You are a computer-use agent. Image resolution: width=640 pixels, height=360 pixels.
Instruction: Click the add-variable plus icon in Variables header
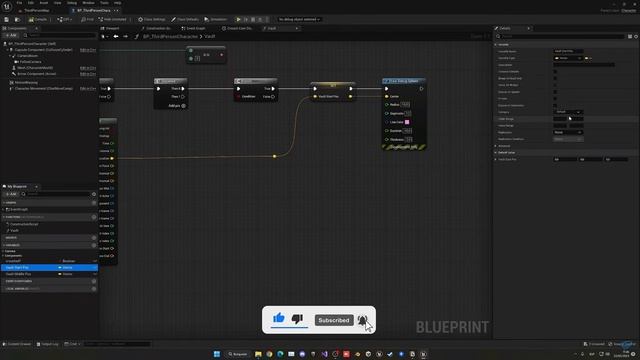pyautogui.click(x=94, y=245)
